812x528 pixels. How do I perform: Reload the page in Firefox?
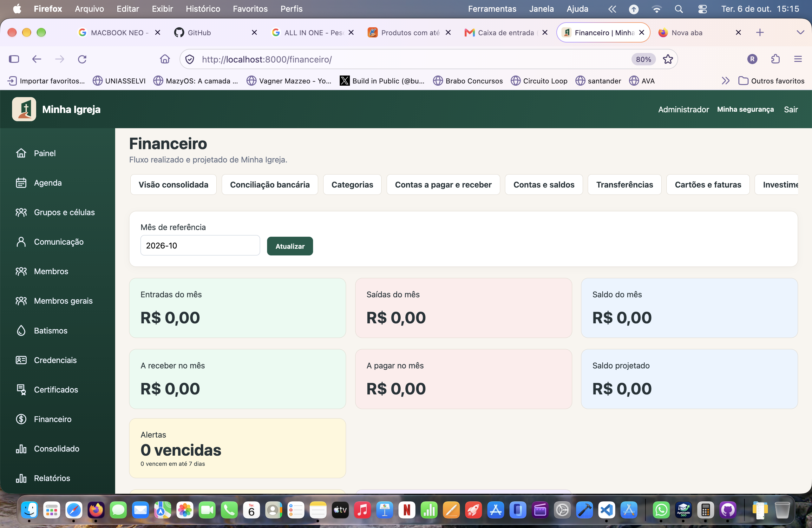pos(82,59)
